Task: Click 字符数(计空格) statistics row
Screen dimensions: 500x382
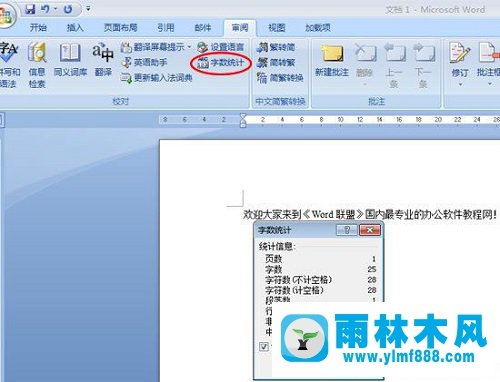Action: pos(321,290)
